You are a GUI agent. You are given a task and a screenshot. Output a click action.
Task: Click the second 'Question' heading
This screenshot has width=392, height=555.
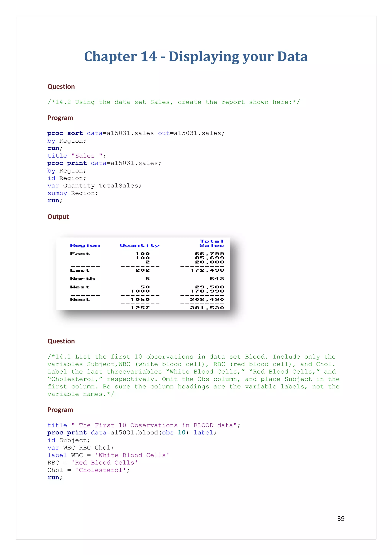click(x=61, y=341)
